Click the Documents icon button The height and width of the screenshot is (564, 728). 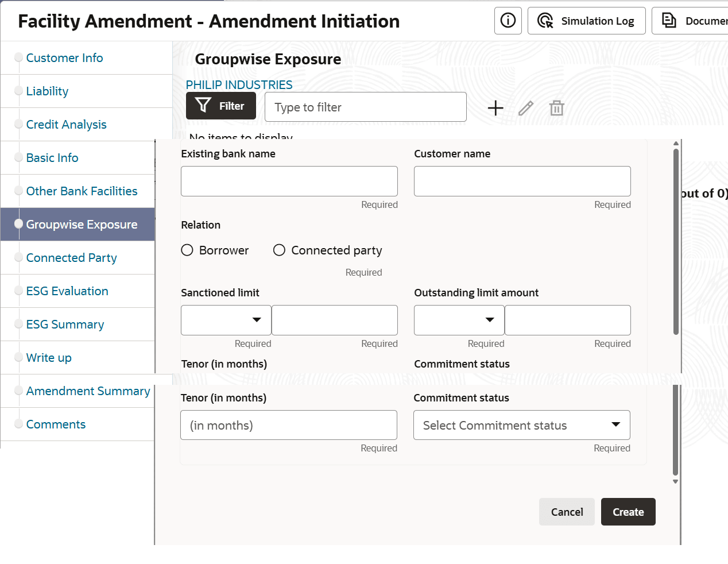[x=689, y=21]
